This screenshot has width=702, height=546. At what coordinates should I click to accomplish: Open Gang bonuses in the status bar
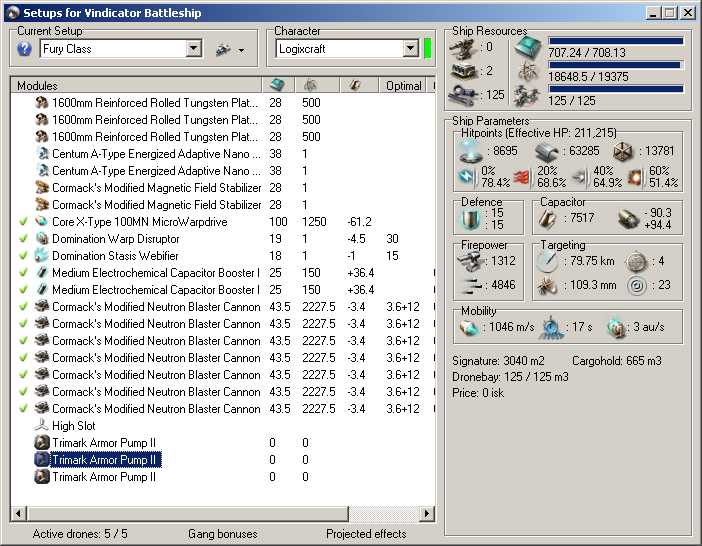click(223, 534)
